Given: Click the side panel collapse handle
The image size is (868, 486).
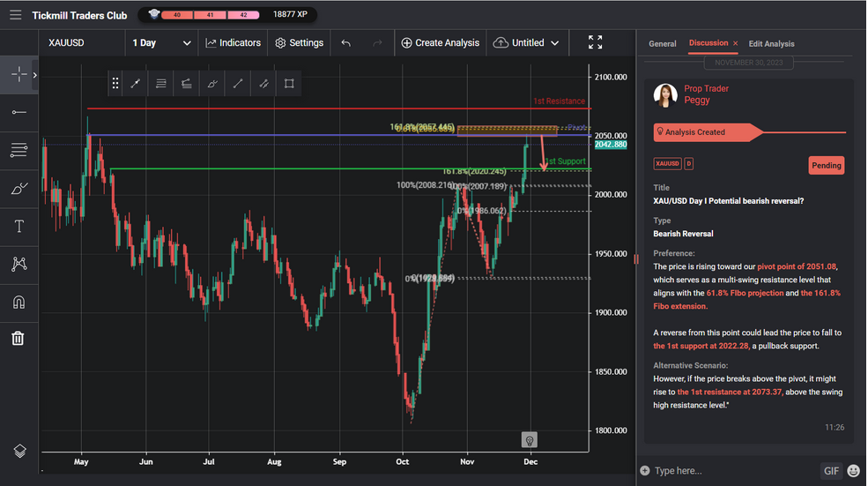Looking at the screenshot, I should [x=636, y=258].
